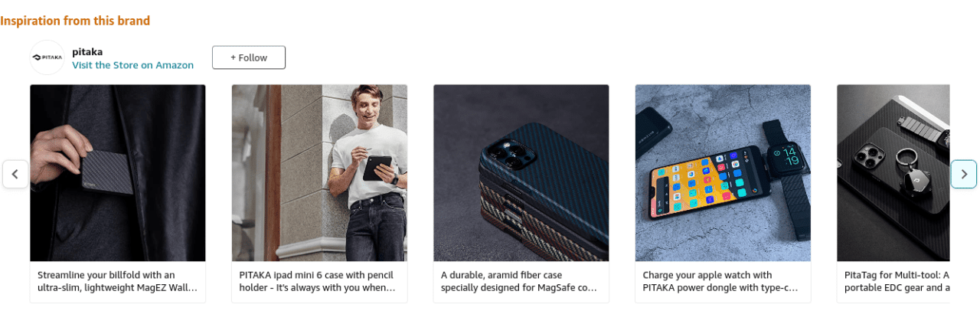Click caption 'Streamline your billfold with an ultra-slim'
Image resolution: width=980 pixels, height=324 pixels.
[x=118, y=281]
